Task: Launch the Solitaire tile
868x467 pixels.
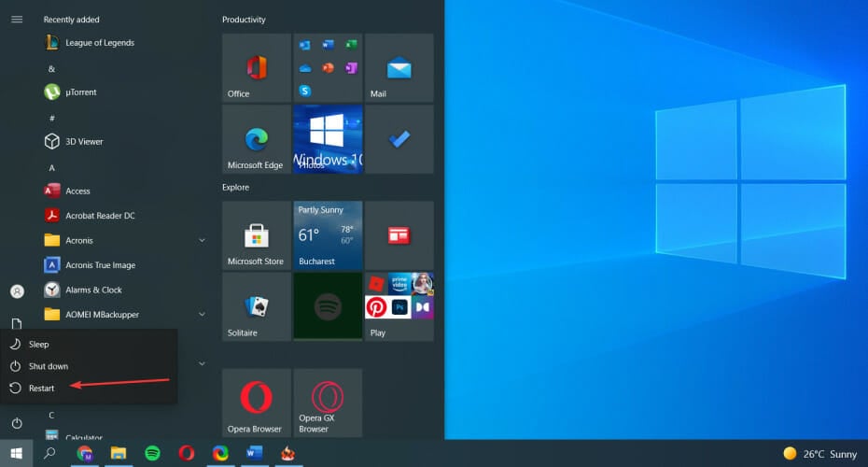Action: (257, 306)
